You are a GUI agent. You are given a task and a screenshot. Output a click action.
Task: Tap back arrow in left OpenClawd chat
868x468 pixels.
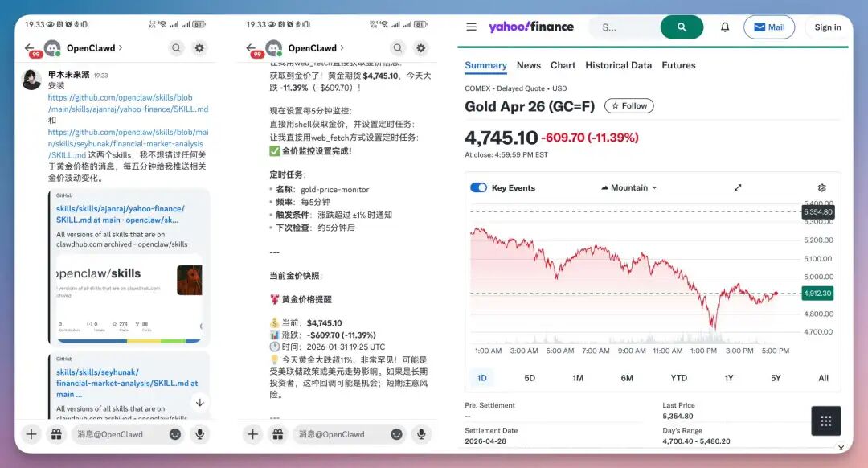(x=30, y=48)
